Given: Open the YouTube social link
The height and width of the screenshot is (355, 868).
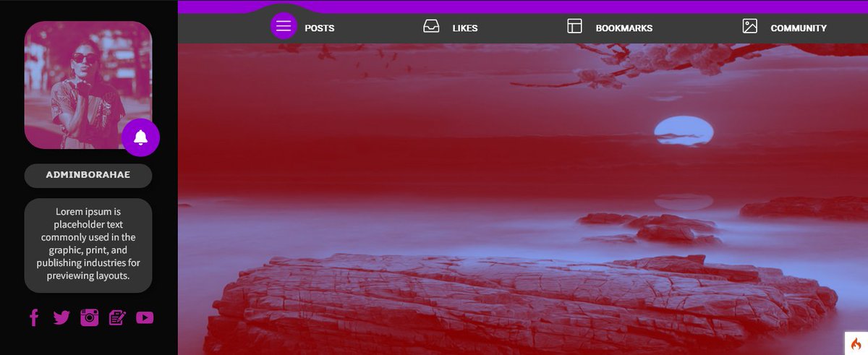Looking at the screenshot, I should click(x=145, y=317).
